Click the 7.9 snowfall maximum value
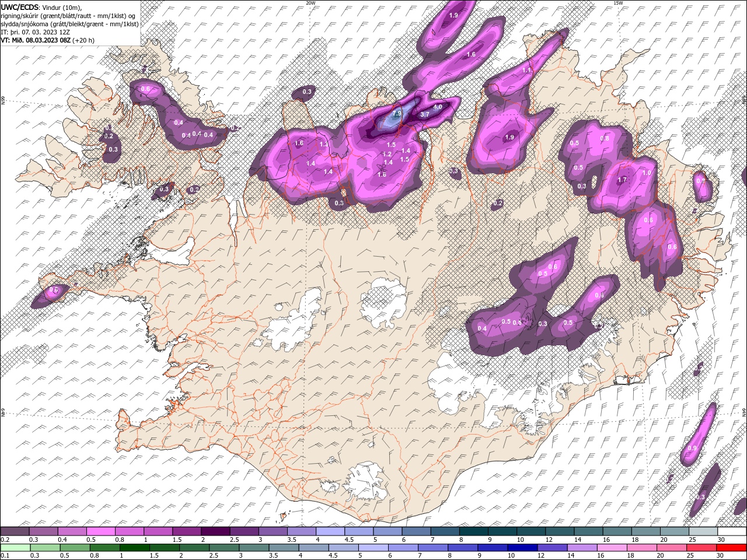Screen dimensions: 747x560 pos(397,113)
